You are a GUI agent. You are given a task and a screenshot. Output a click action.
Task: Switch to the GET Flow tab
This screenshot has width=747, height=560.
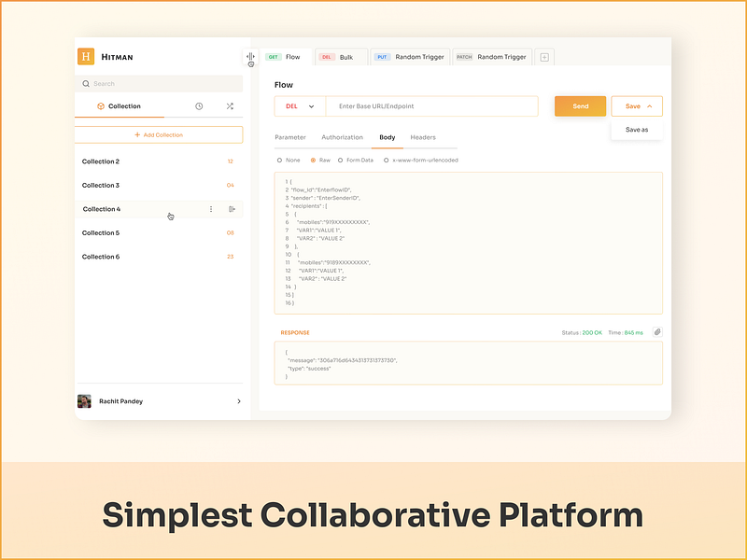pos(286,57)
